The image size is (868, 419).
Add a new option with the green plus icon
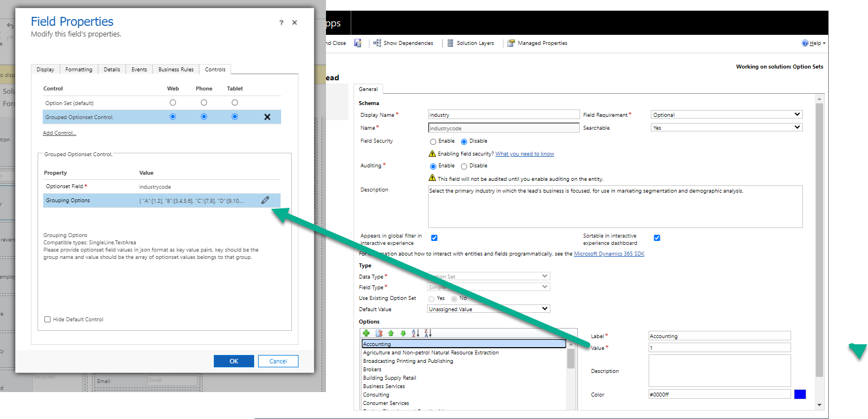[366, 334]
